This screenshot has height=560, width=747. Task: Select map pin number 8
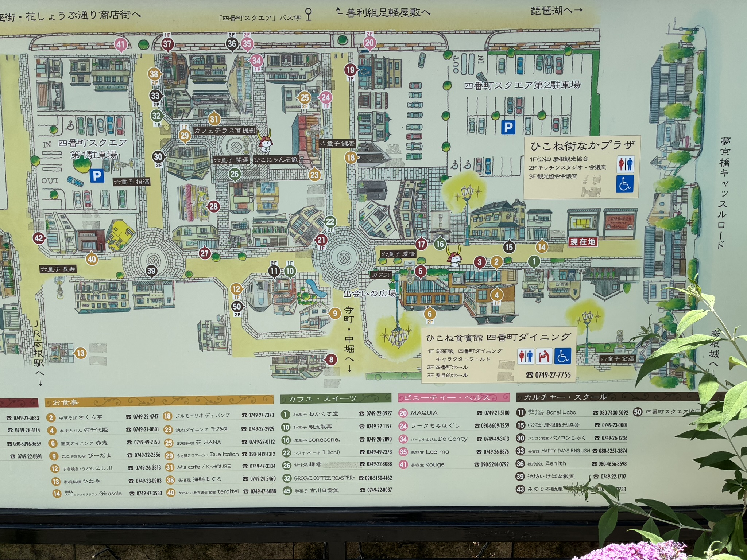click(331, 359)
